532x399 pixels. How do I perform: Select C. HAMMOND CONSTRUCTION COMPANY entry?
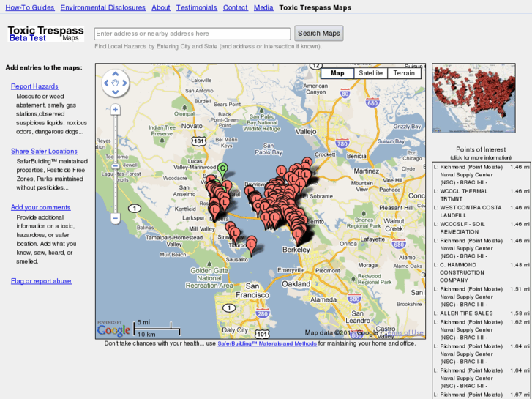click(x=482, y=272)
